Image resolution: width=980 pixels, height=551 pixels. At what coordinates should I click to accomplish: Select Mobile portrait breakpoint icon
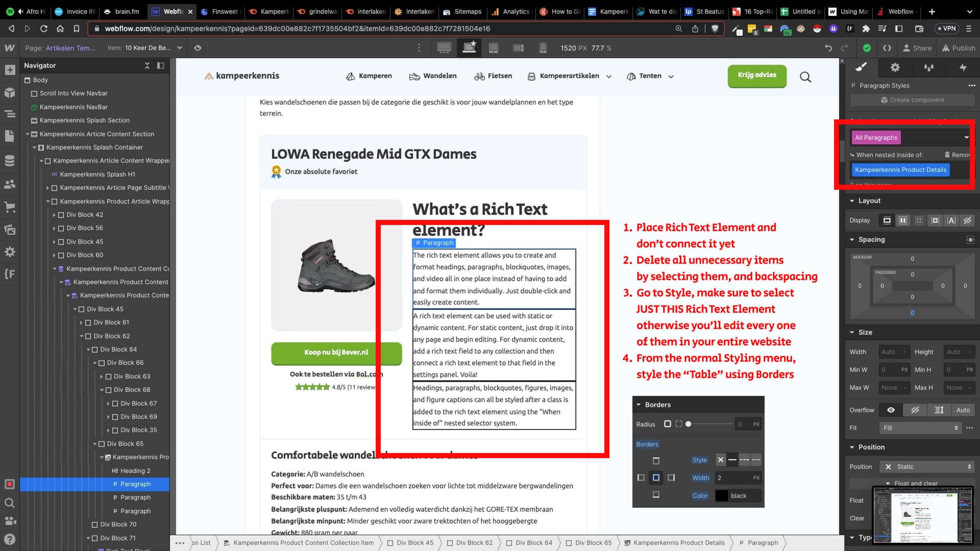[543, 48]
